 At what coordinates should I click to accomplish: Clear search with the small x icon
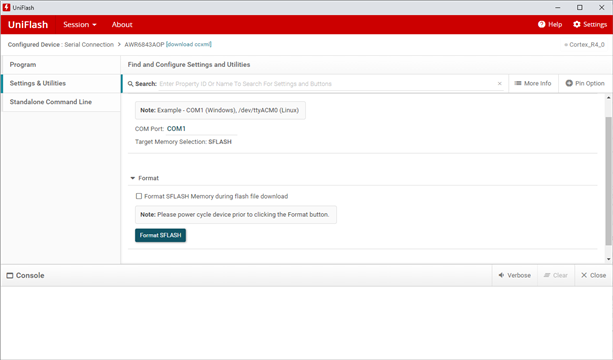(x=499, y=84)
